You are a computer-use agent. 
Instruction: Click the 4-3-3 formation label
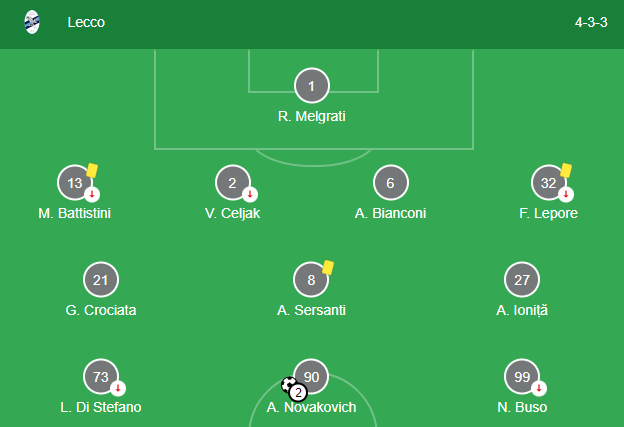coord(591,22)
